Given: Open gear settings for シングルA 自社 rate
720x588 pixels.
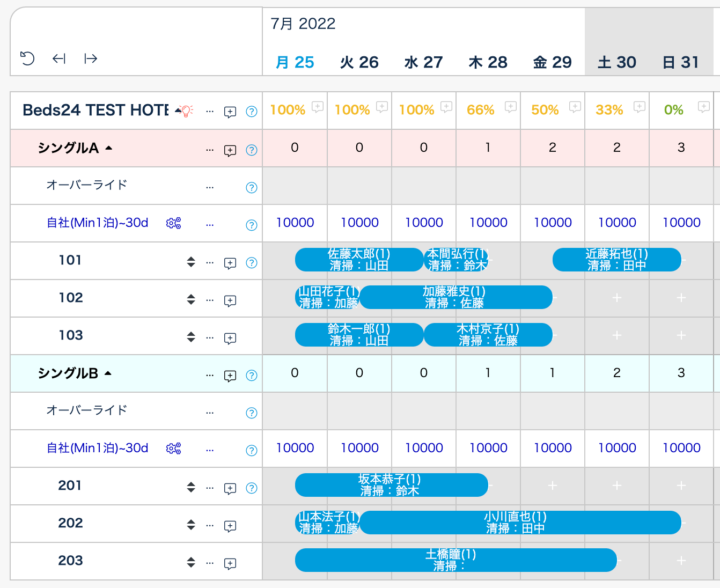Looking at the screenshot, I should [173, 223].
